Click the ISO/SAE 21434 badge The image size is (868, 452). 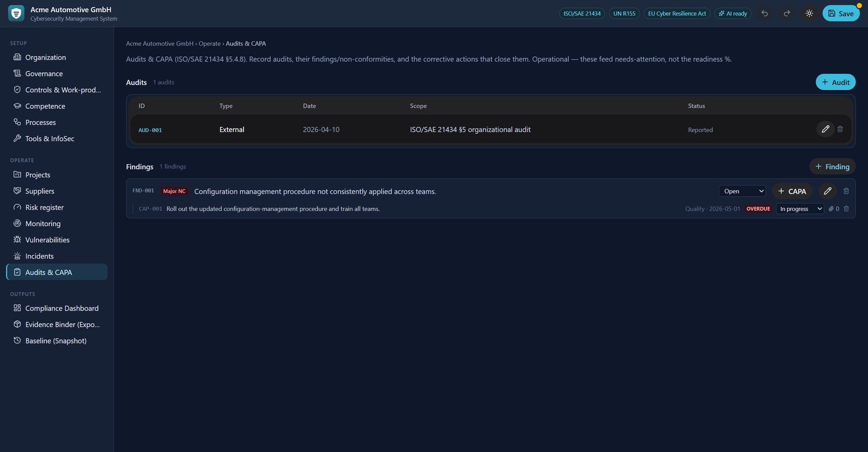click(582, 14)
